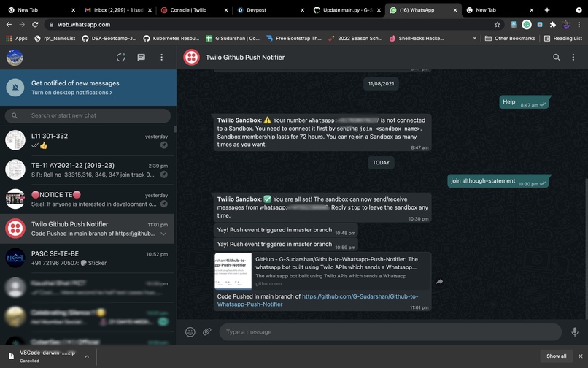This screenshot has width=588, height=368.
Task: Open sidebar three-dot menu
Action: coord(162,58)
